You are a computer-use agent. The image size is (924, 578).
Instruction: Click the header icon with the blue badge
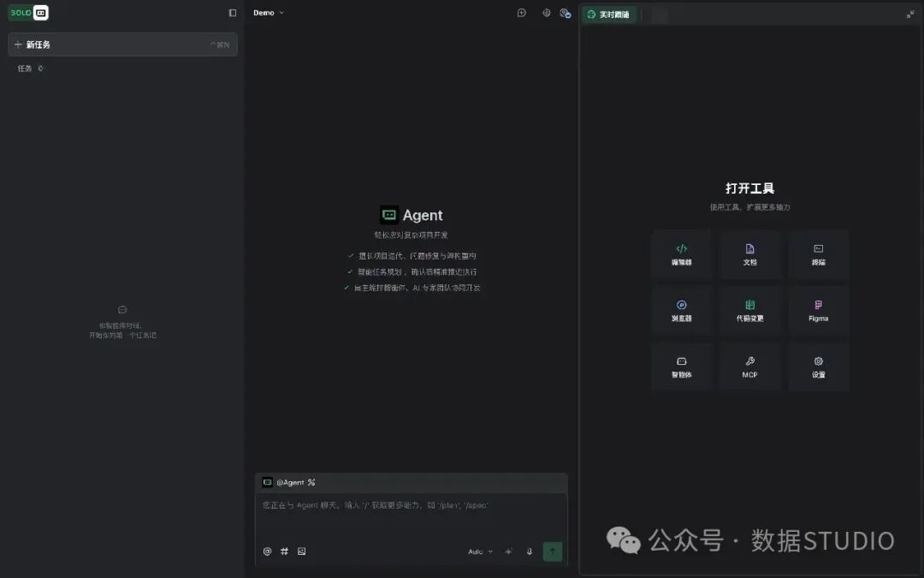click(x=566, y=13)
